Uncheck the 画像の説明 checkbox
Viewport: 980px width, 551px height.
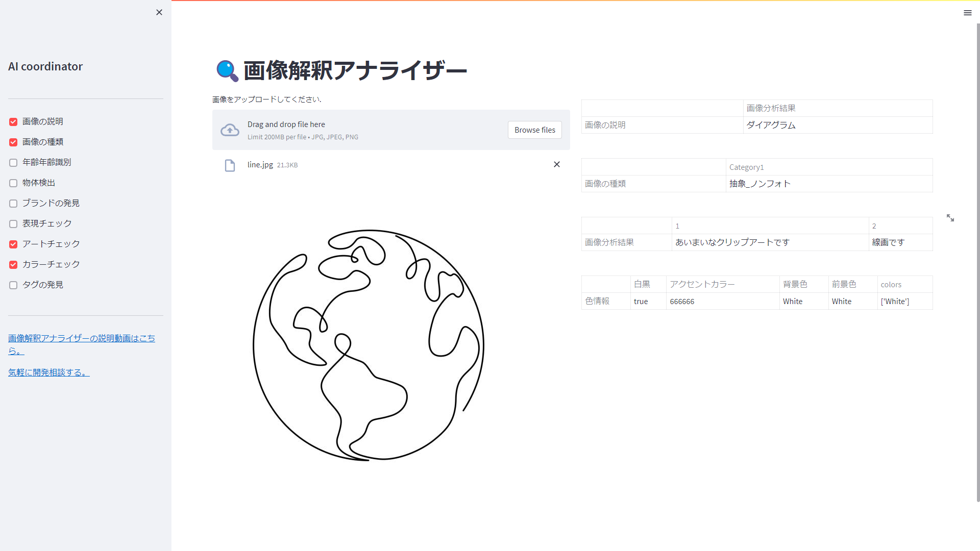point(13,122)
